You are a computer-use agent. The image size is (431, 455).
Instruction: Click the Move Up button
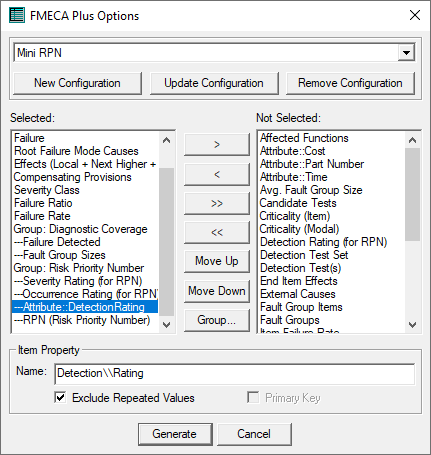(217, 261)
